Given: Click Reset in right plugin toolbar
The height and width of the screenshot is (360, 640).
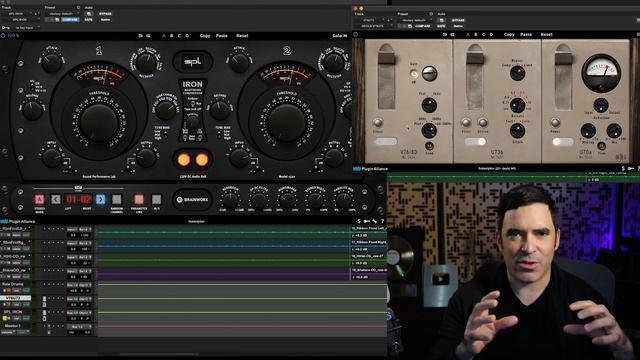Looking at the screenshot, I should coord(547,35).
